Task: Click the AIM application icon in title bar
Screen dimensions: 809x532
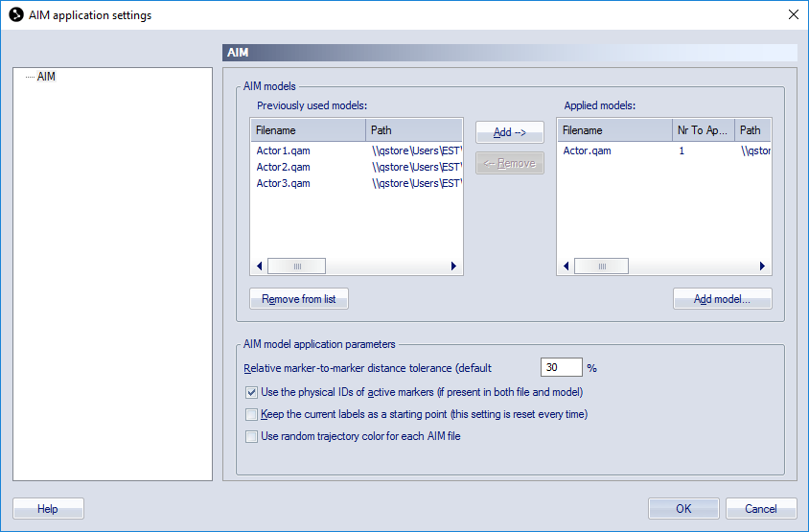Action: pos(16,15)
